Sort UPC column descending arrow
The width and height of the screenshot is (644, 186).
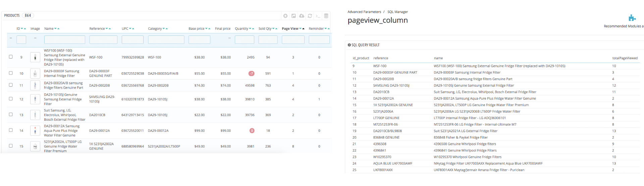[x=130, y=29]
